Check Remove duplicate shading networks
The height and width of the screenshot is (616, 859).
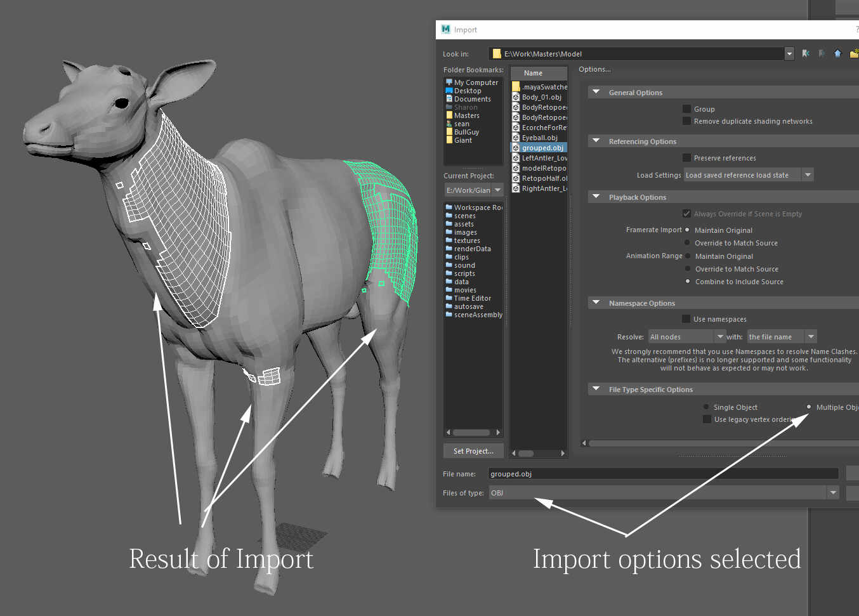click(686, 121)
